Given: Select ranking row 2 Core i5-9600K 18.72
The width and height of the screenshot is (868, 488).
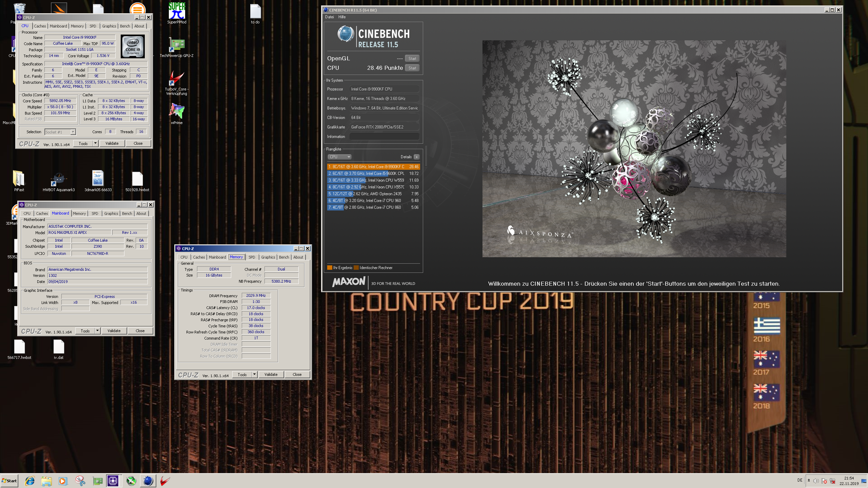Looking at the screenshot, I should point(373,174).
